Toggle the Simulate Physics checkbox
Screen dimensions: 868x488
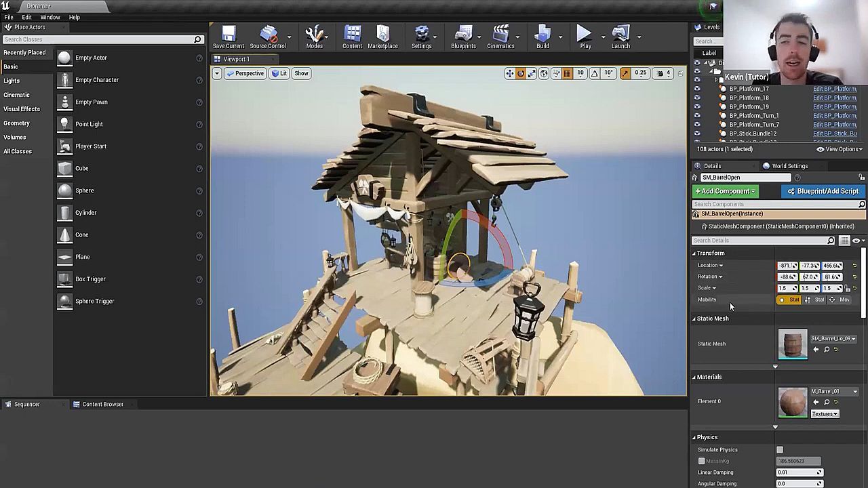(780, 450)
